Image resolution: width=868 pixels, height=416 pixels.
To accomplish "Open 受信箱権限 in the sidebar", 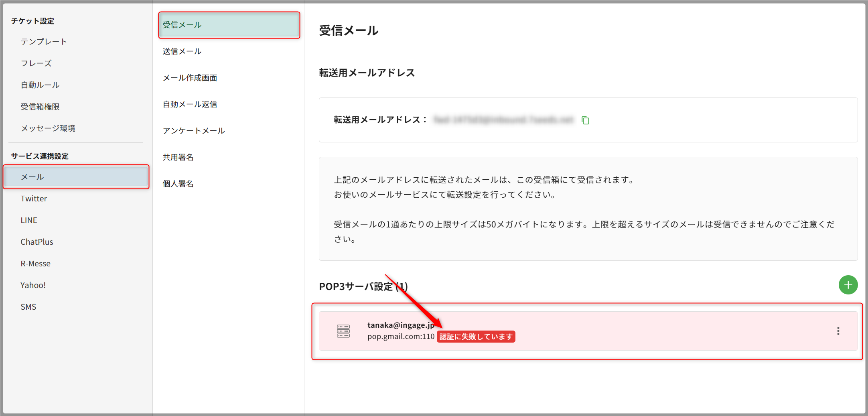I will 40,107.
